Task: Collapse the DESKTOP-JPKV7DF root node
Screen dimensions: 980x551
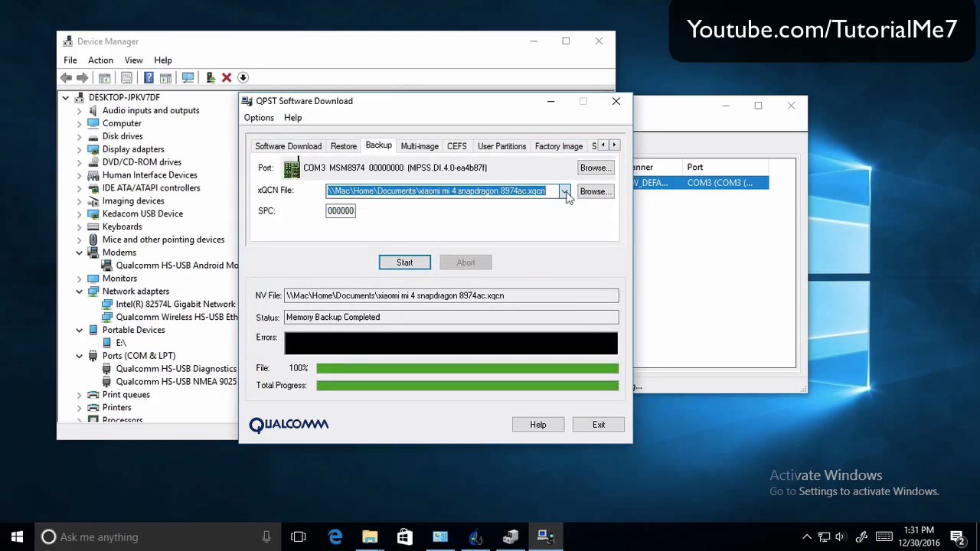Action: [65, 97]
